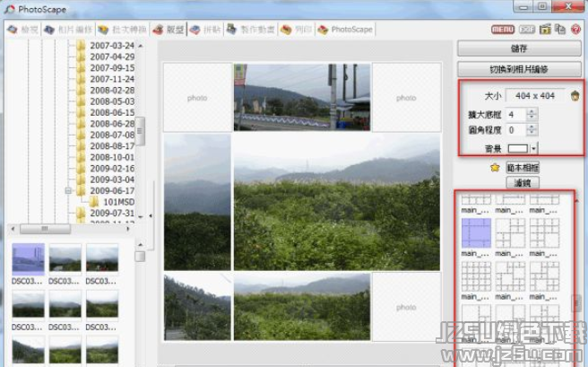The height and width of the screenshot is (367, 588).
Task: Select the first photo thumbnail in file list
Action: pos(28,258)
